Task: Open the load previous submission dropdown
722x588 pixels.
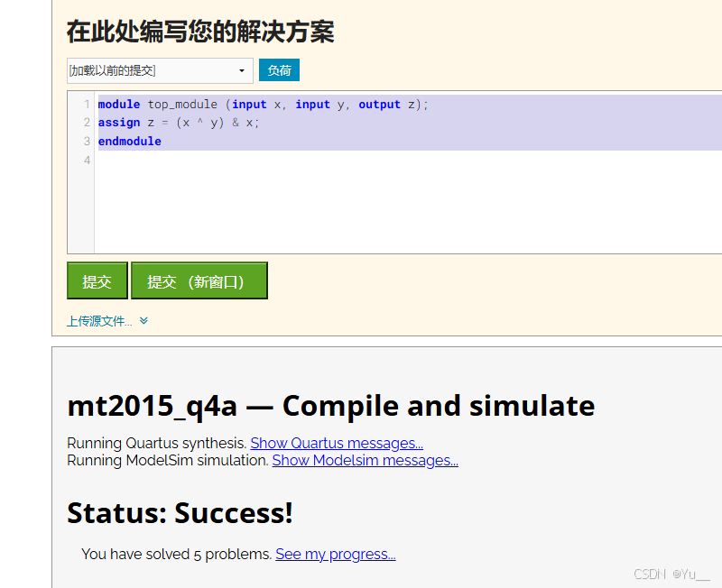Action: 160,70
